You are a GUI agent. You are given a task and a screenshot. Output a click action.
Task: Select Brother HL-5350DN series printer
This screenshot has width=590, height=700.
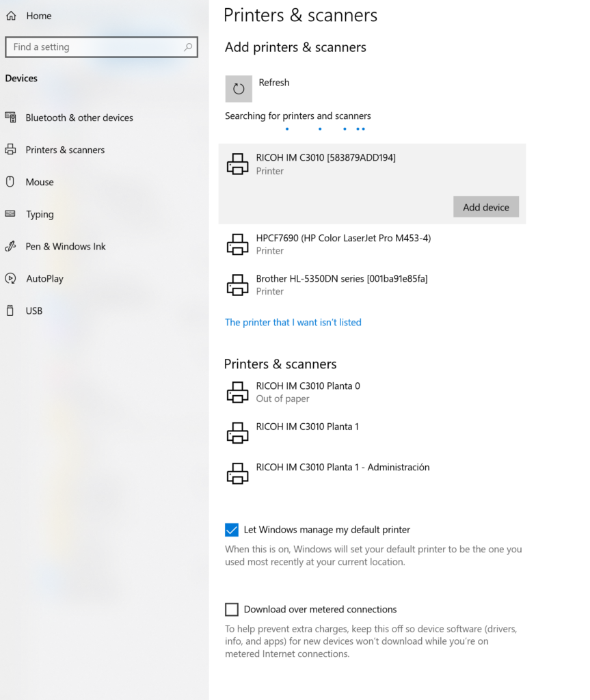[341, 284]
